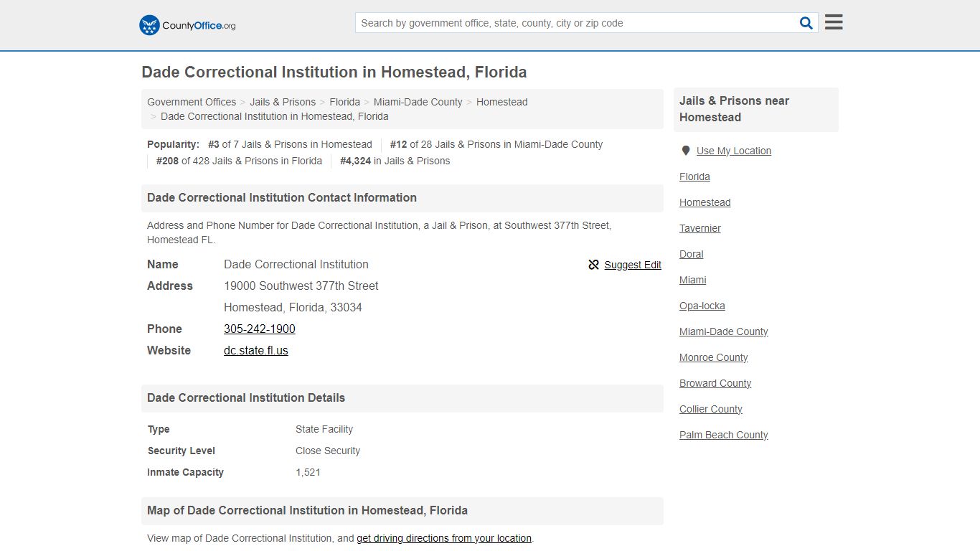The height and width of the screenshot is (551, 980).
Task: Click the Close Security value
Action: tap(328, 451)
